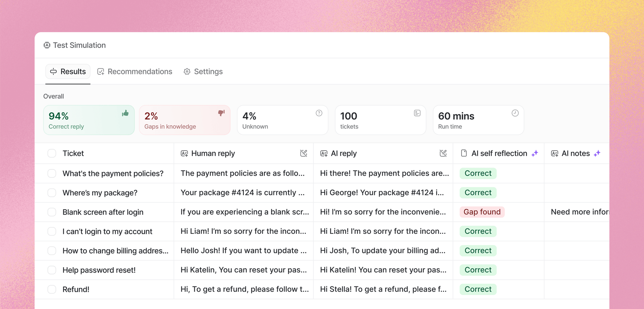Click the "Gap found" status badge
Viewport: 644px width, 309px height.
(482, 212)
